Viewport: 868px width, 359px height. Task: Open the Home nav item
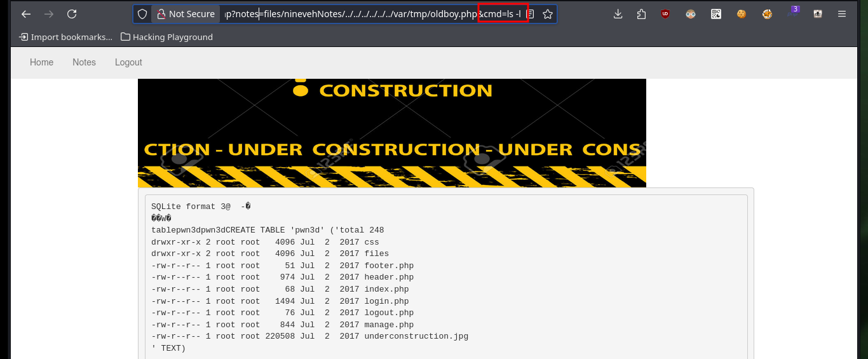[41, 62]
